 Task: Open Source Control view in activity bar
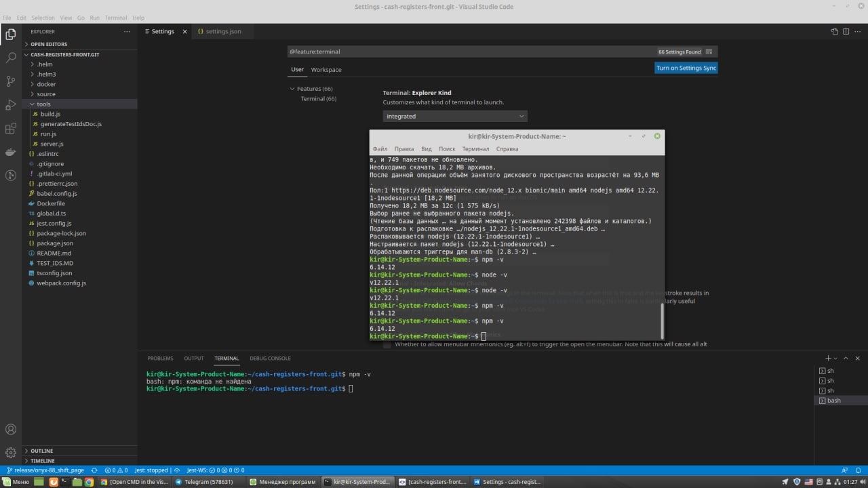pyautogui.click(x=11, y=81)
